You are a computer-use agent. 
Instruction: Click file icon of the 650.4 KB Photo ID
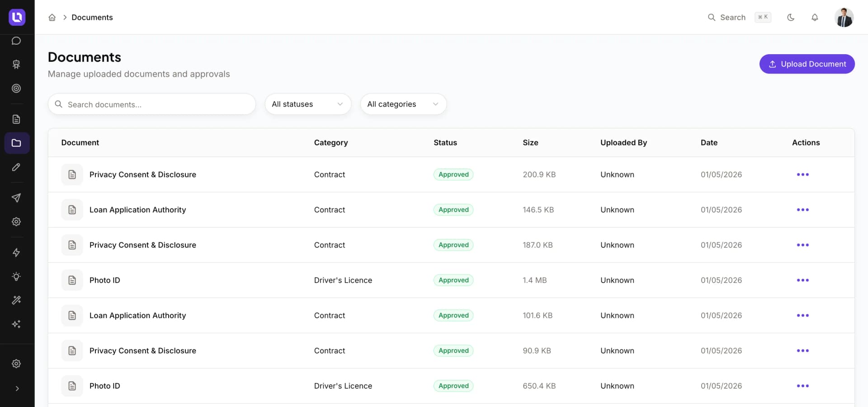pos(72,386)
